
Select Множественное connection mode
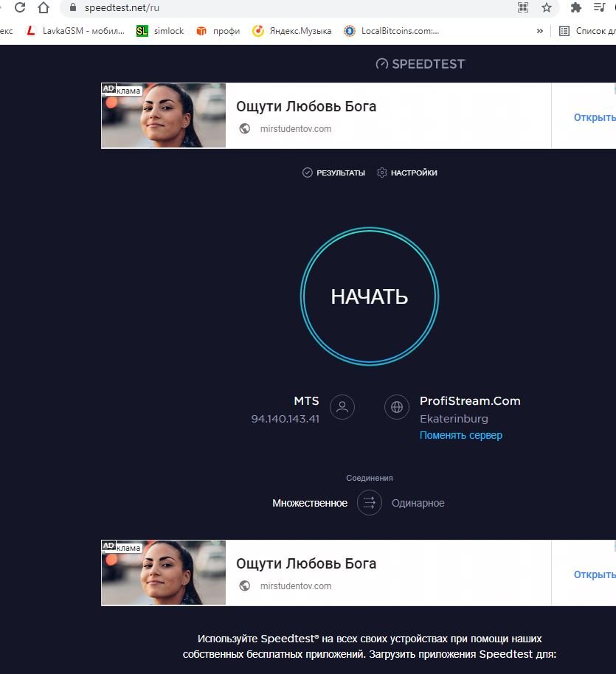[310, 503]
